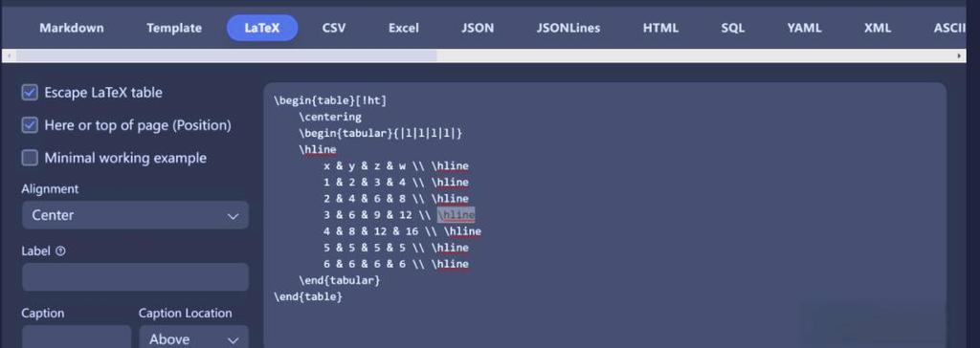The height and width of the screenshot is (348, 980).
Task: Click the \end{tabular} line
Action: 340,280
